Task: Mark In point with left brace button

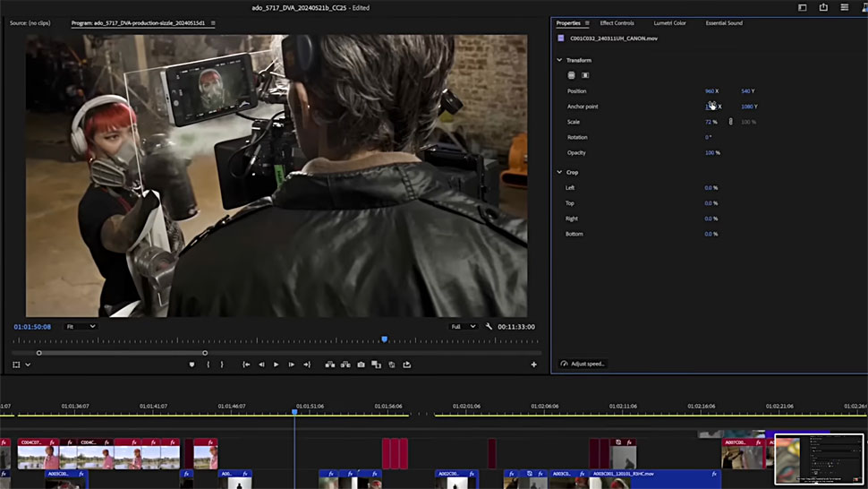Action: [x=208, y=365]
